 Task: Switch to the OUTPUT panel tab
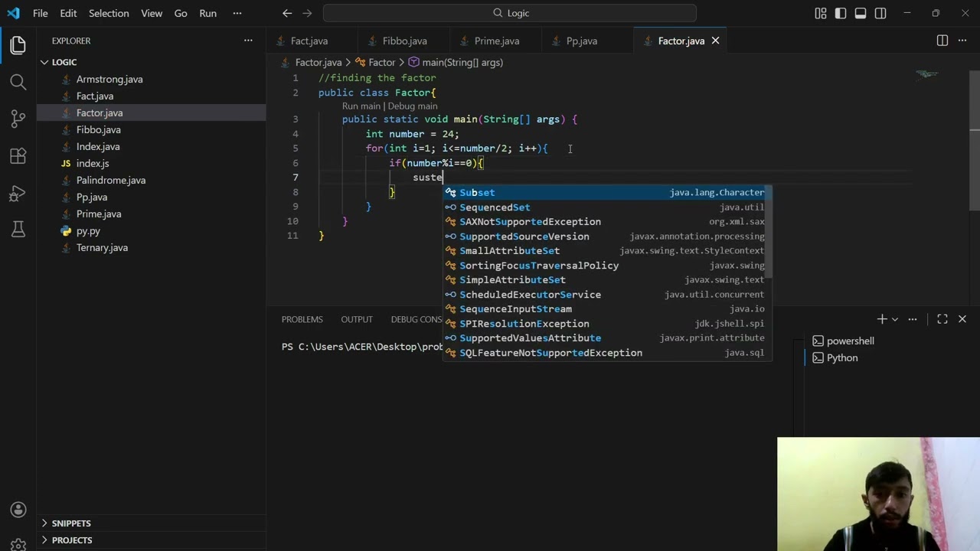click(x=357, y=319)
